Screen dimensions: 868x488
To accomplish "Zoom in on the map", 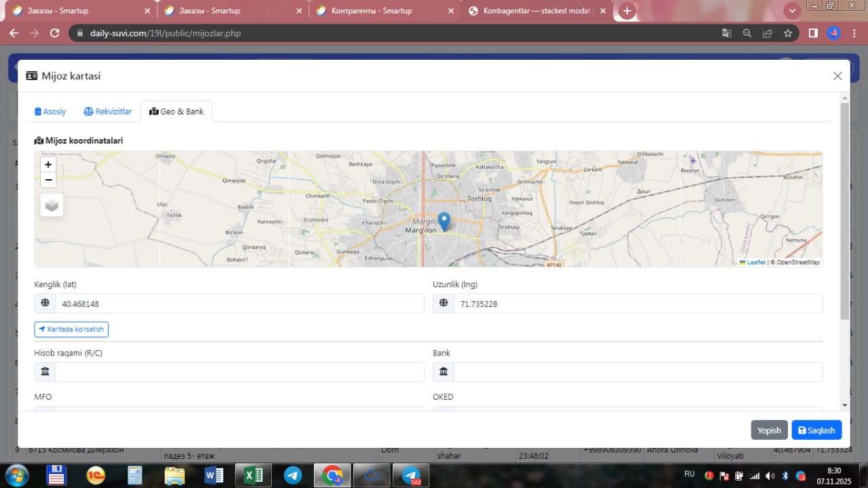I will (48, 164).
